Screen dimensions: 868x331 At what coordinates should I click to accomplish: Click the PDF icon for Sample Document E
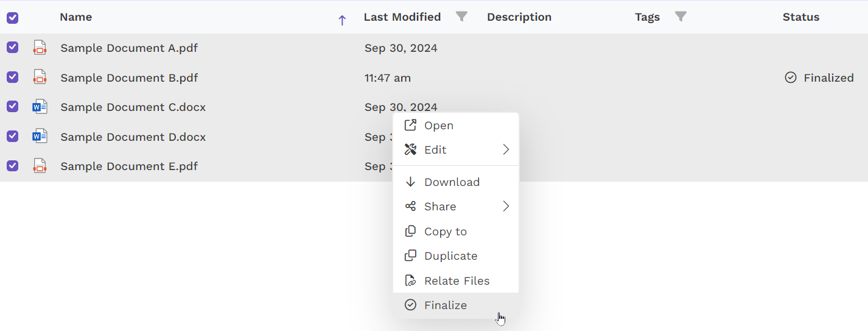40,166
